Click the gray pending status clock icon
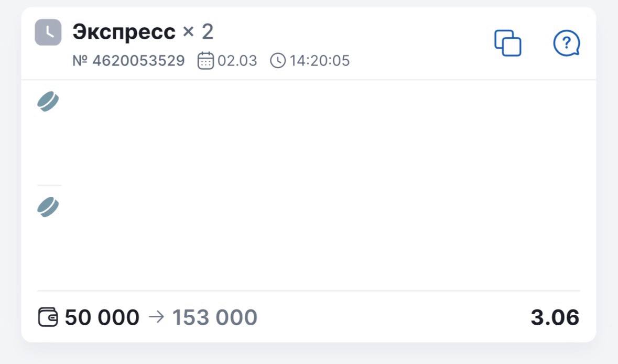The width and height of the screenshot is (618, 364). coord(48,32)
